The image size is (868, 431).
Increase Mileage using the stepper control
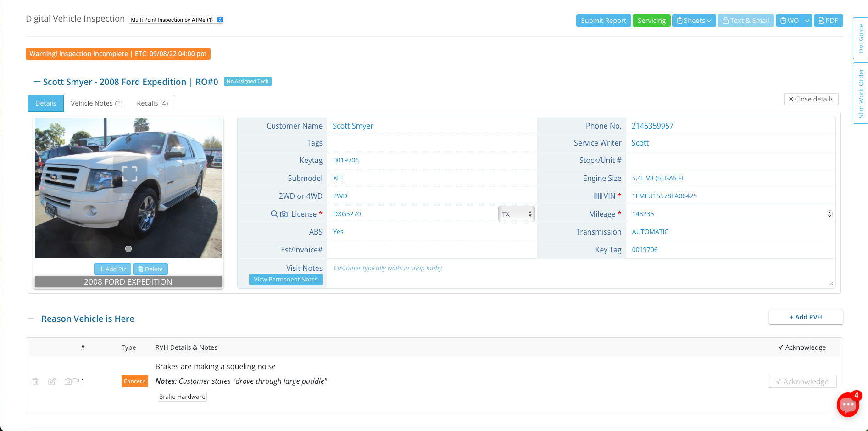pyautogui.click(x=829, y=212)
